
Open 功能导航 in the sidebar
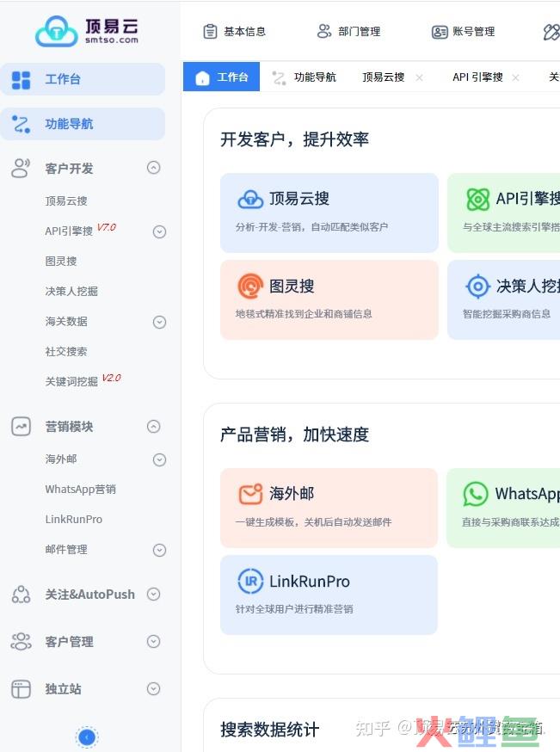pyautogui.click(x=83, y=124)
